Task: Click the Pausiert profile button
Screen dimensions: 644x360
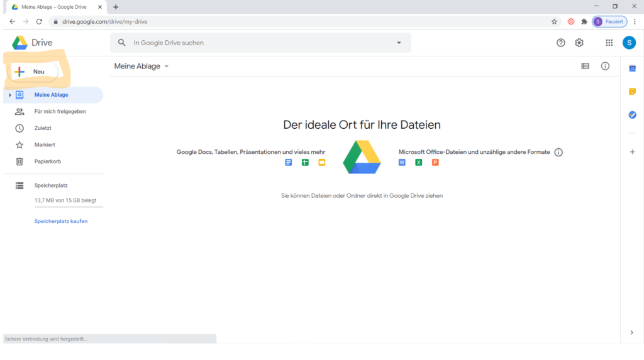Action: coord(609,22)
